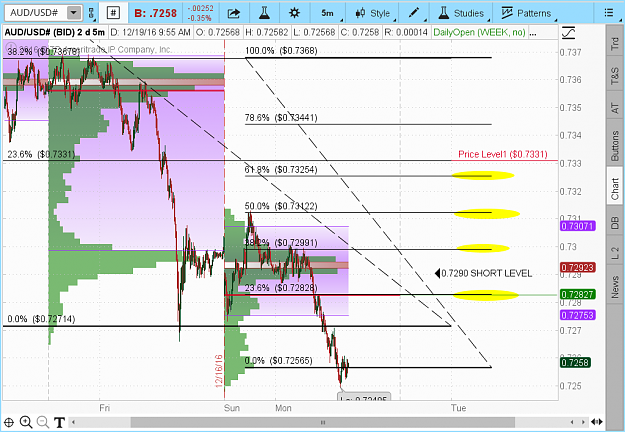Screen dimensions: 625x432
Task: Open the list options menu icon
Action: pos(609,13)
